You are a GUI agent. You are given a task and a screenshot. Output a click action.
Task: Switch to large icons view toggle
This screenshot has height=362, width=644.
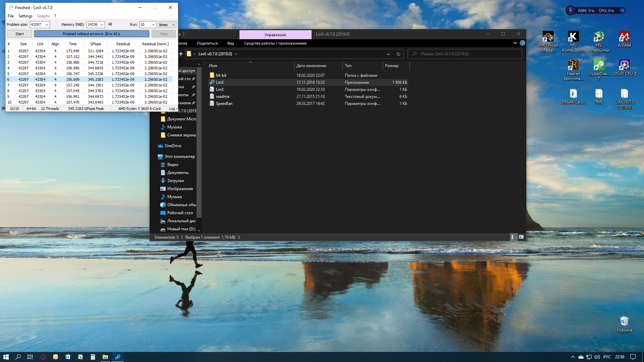(521, 237)
